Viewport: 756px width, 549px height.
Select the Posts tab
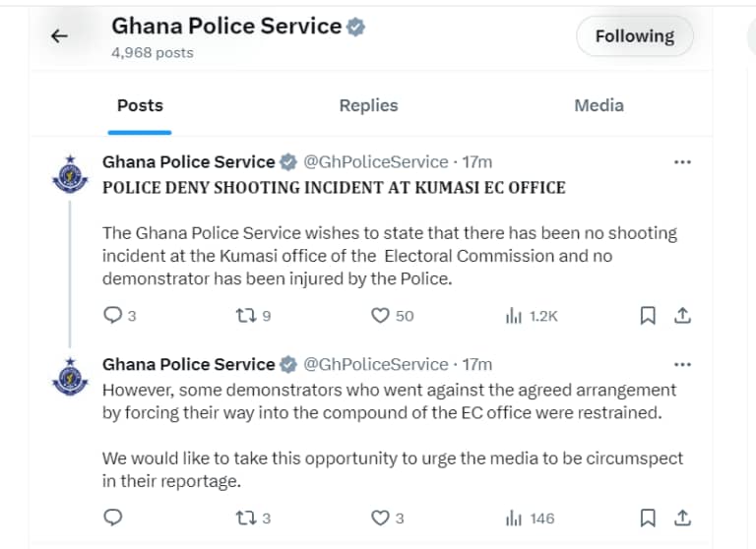140,105
